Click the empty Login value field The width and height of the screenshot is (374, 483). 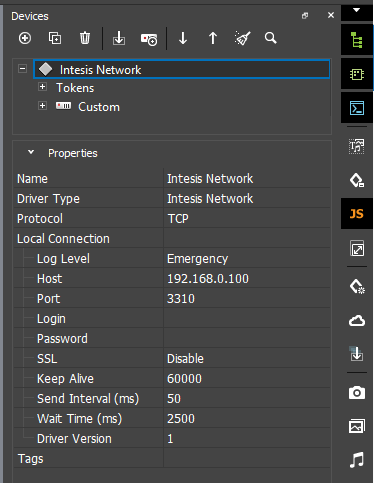247,318
